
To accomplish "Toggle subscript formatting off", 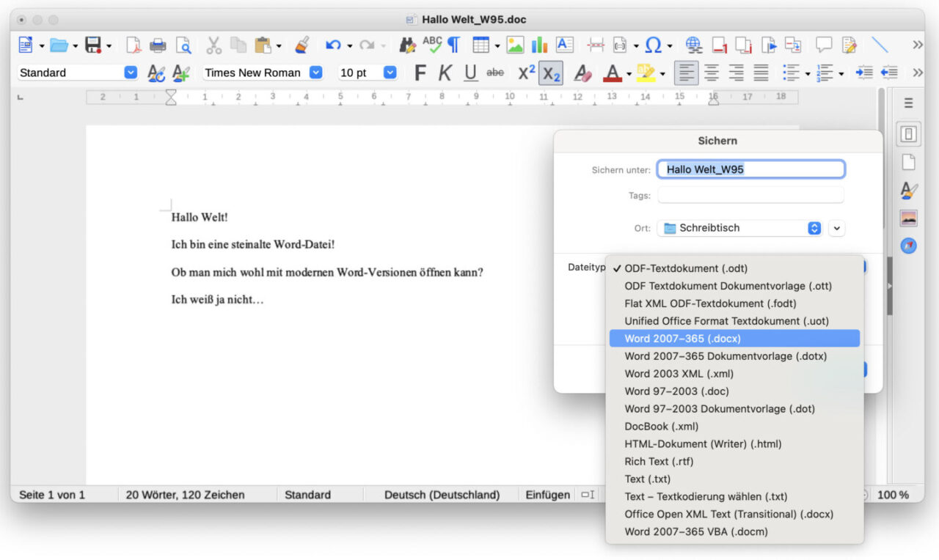I will (x=549, y=72).
